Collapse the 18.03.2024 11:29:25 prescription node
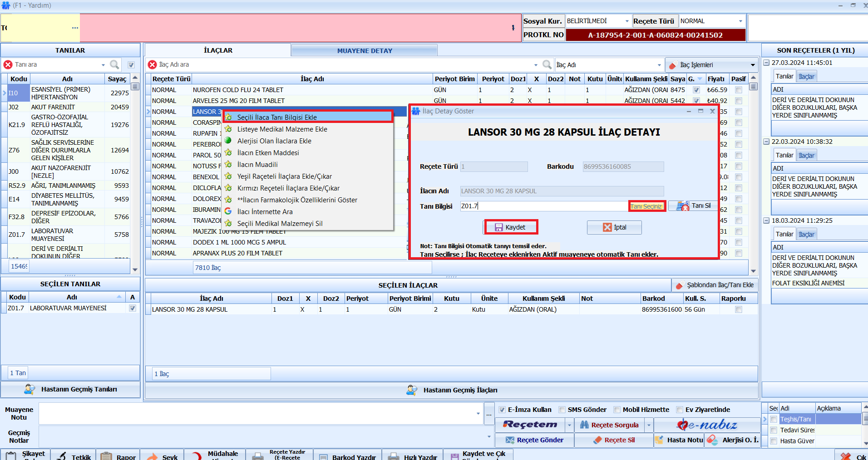Image resolution: width=868 pixels, height=460 pixels. point(766,220)
